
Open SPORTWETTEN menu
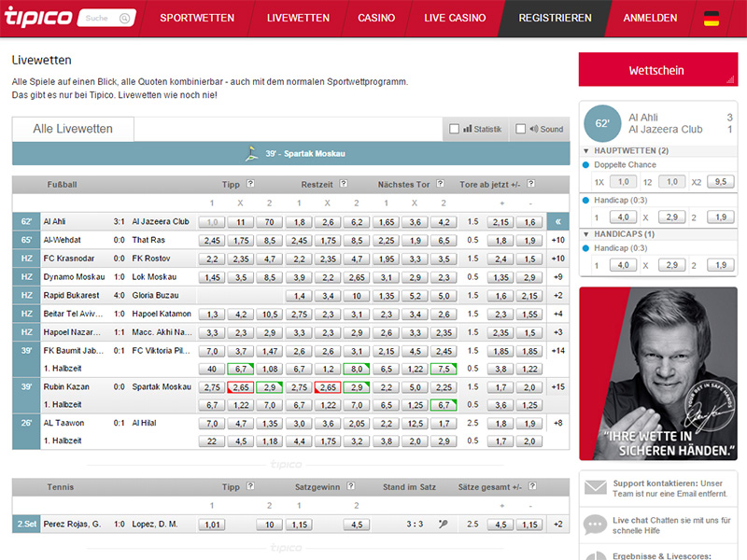197,18
